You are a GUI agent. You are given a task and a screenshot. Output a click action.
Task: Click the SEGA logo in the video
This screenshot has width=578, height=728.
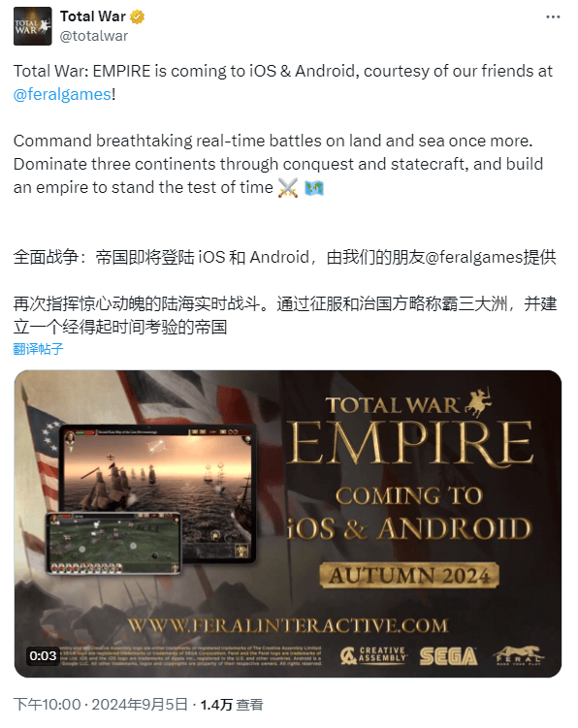coord(448,656)
